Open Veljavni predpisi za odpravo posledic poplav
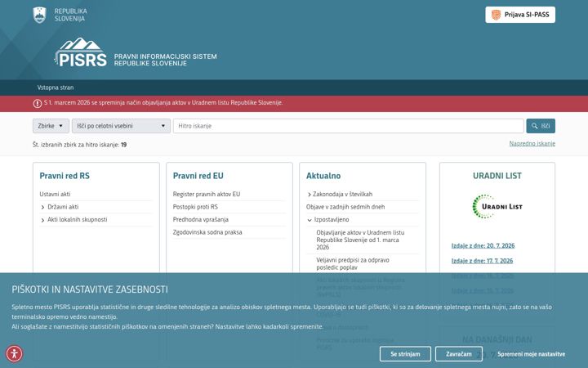This screenshot has height=368, width=588. (353, 263)
